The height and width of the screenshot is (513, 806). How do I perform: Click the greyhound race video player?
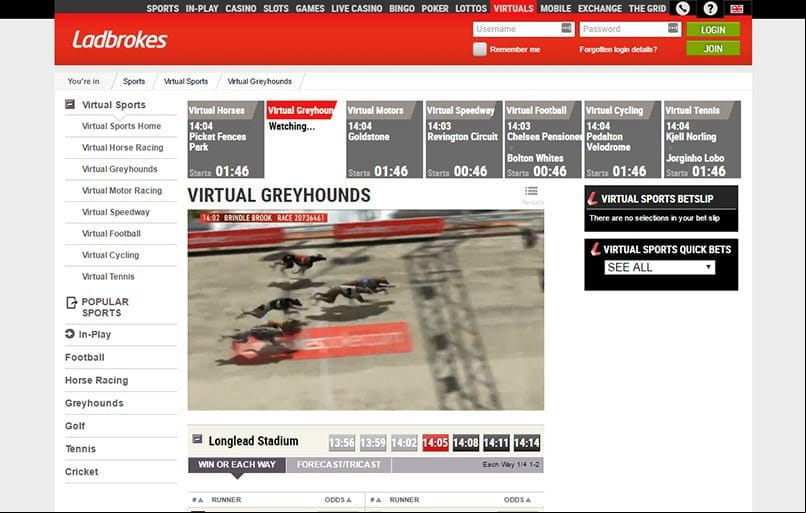pos(365,310)
